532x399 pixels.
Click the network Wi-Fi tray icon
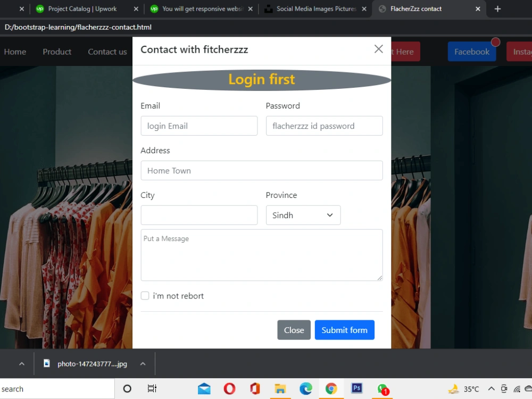[x=517, y=389]
